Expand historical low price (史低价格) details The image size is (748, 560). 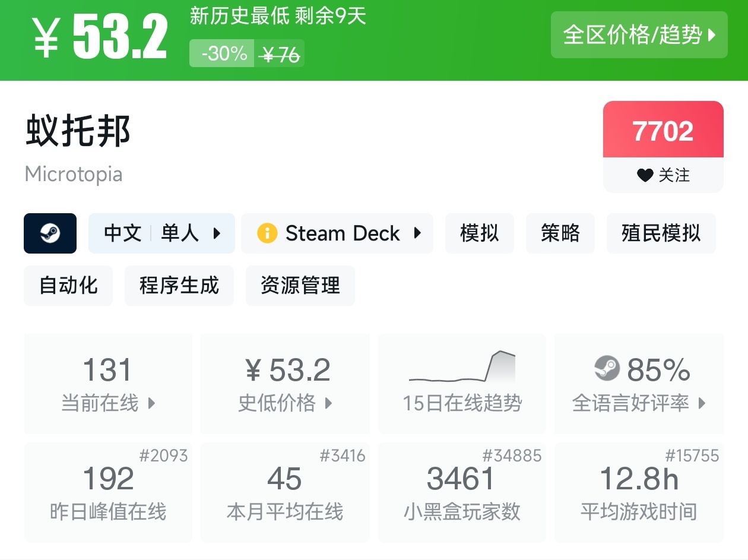[285, 403]
